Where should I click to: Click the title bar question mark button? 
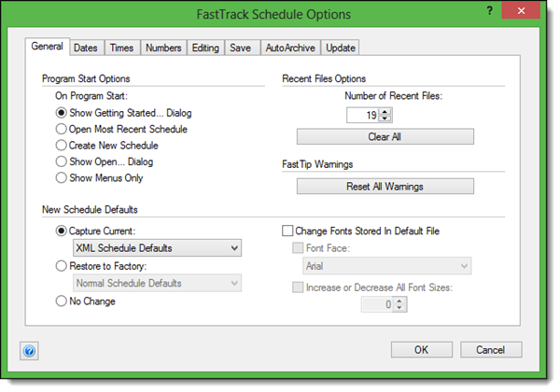click(490, 13)
